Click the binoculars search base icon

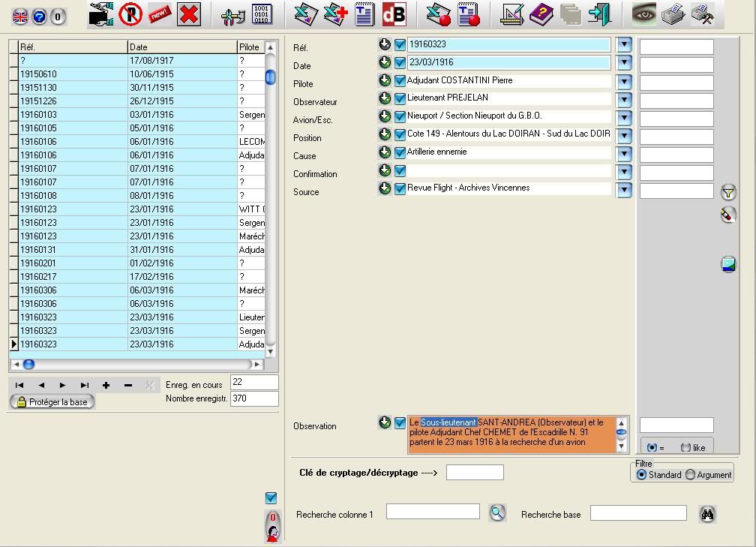[707, 514]
